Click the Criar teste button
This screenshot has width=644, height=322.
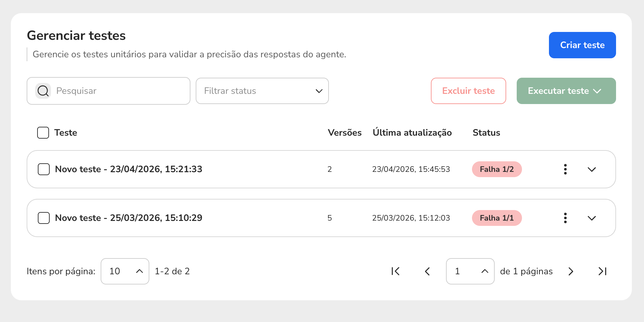click(582, 45)
